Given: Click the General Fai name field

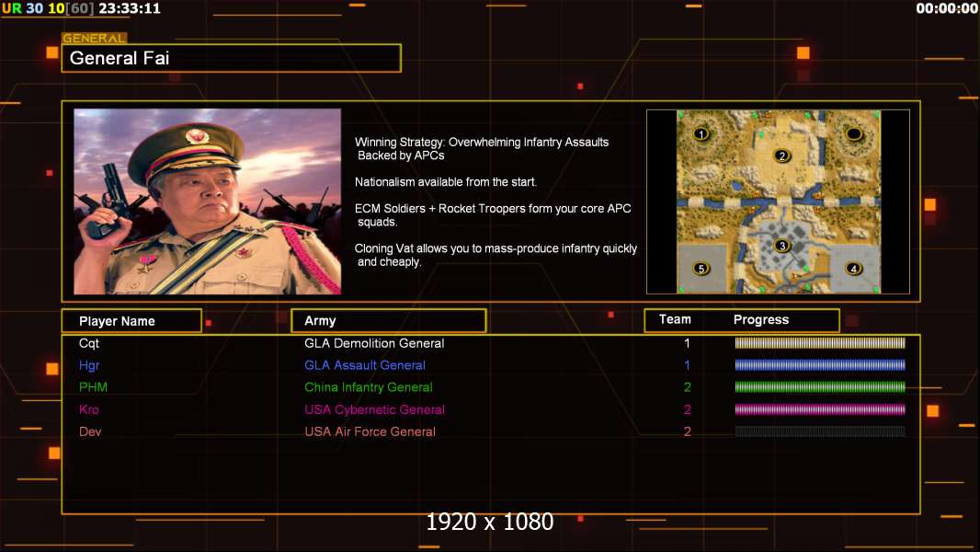Looking at the screenshot, I should (x=232, y=58).
